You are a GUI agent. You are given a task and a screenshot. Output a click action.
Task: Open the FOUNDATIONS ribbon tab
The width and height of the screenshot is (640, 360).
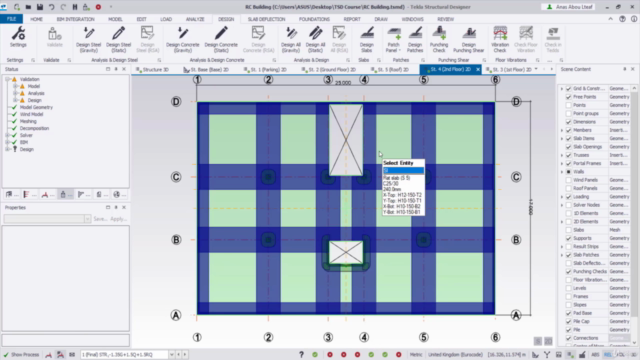click(314, 19)
